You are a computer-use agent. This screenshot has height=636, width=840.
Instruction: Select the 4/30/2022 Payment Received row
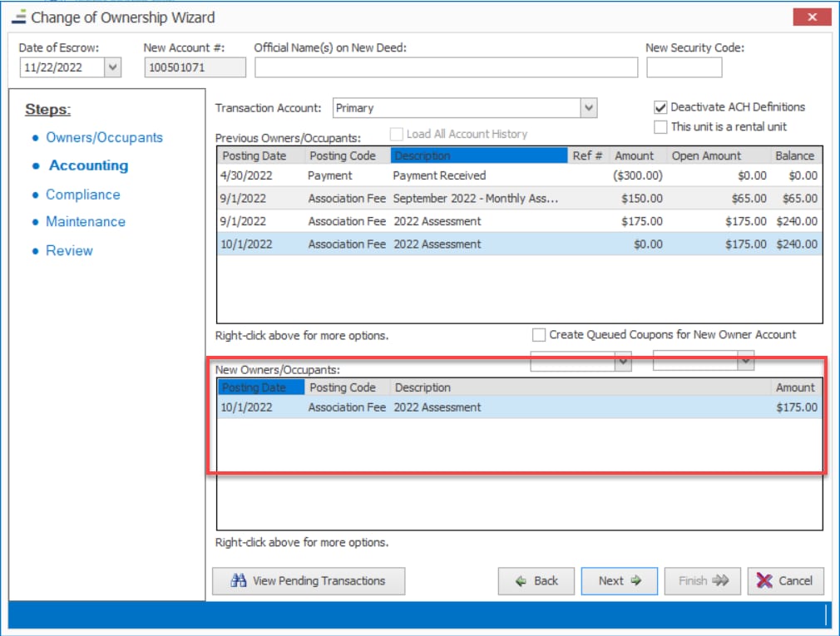[x=520, y=175]
